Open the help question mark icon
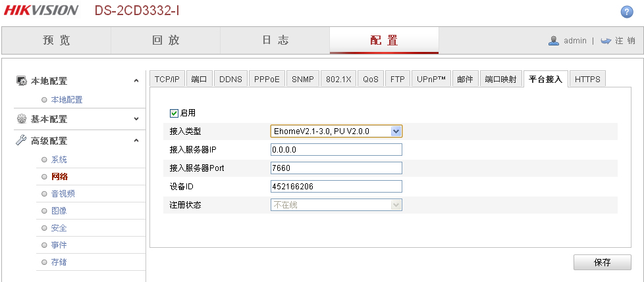The image size is (644, 282). click(626, 12)
